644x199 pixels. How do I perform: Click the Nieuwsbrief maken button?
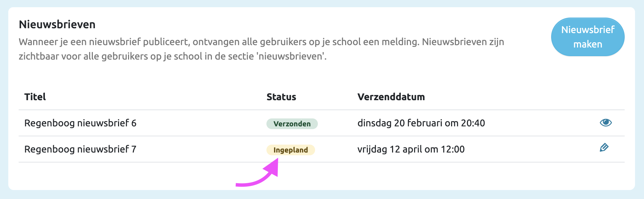pos(588,36)
